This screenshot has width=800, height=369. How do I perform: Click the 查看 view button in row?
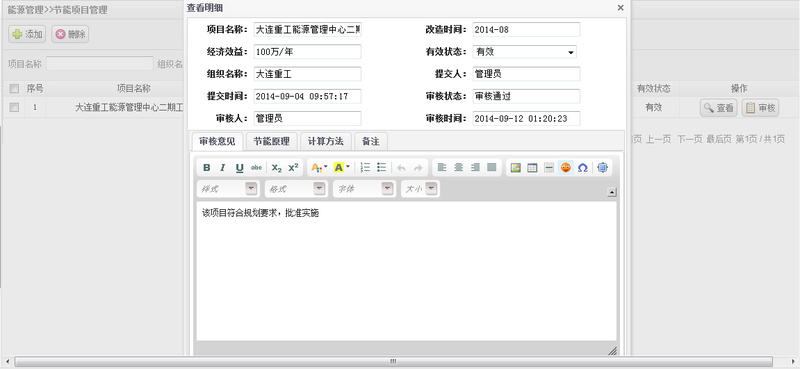718,108
